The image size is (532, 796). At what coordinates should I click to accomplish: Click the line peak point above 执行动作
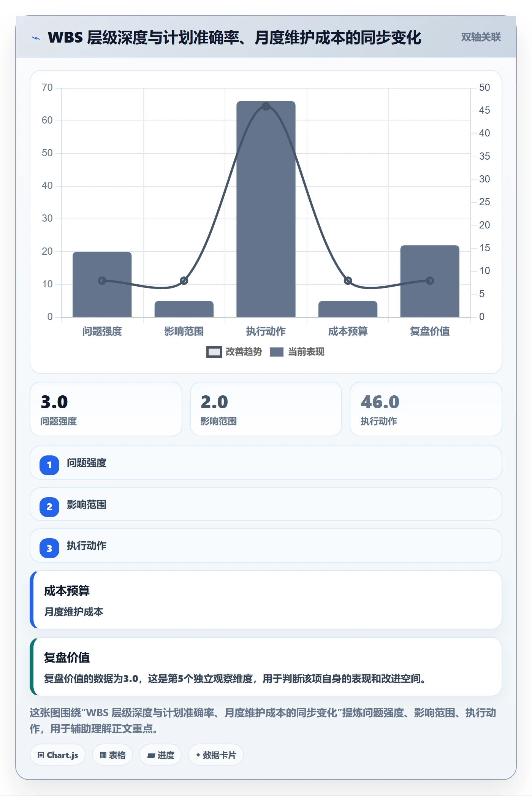(266, 106)
